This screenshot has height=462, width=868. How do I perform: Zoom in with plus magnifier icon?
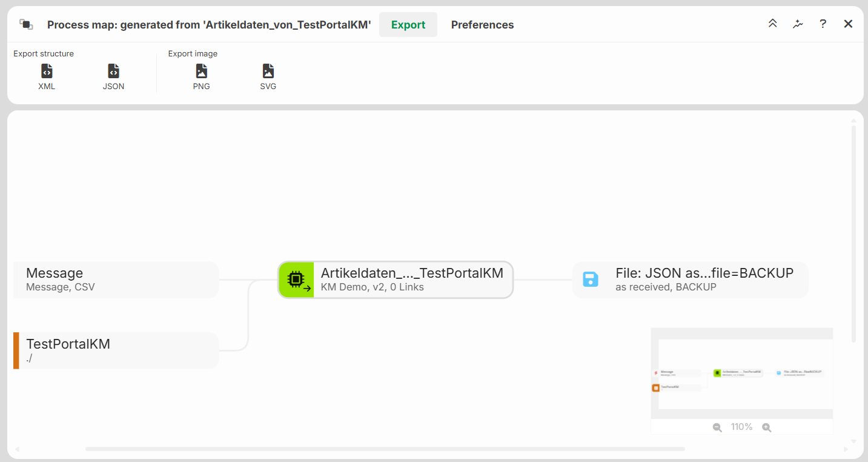point(766,427)
